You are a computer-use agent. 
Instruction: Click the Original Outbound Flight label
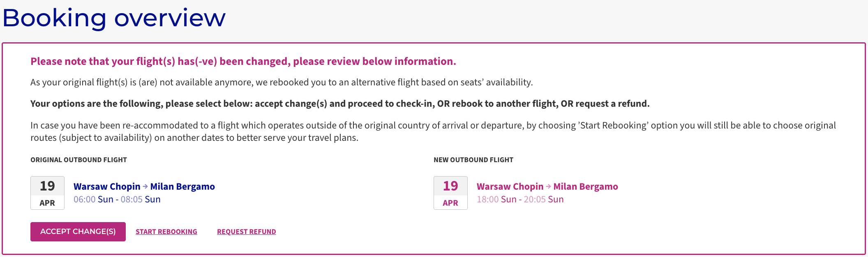point(78,160)
